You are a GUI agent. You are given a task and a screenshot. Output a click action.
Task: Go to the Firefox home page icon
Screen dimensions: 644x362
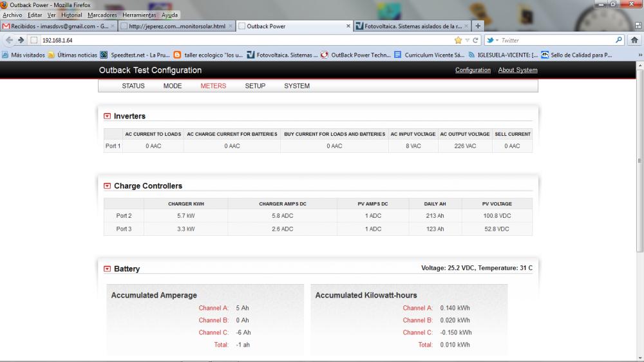click(634, 40)
